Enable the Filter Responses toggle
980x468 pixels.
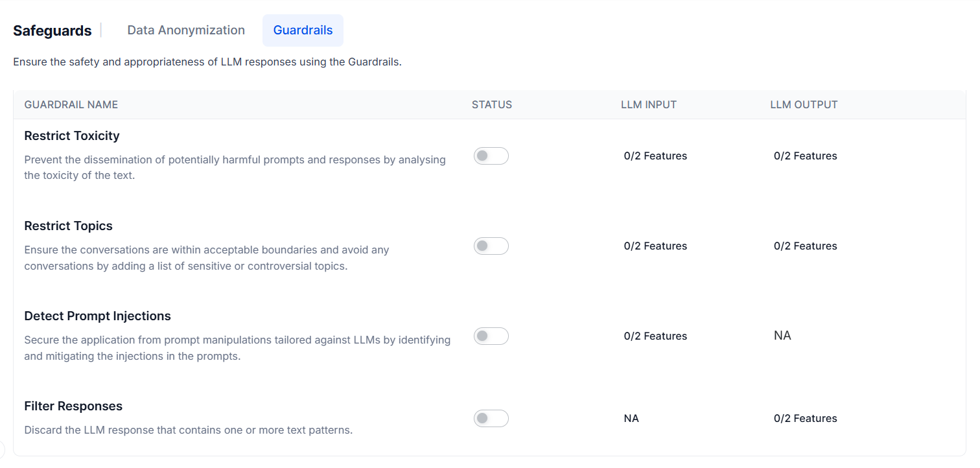(x=491, y=419)
